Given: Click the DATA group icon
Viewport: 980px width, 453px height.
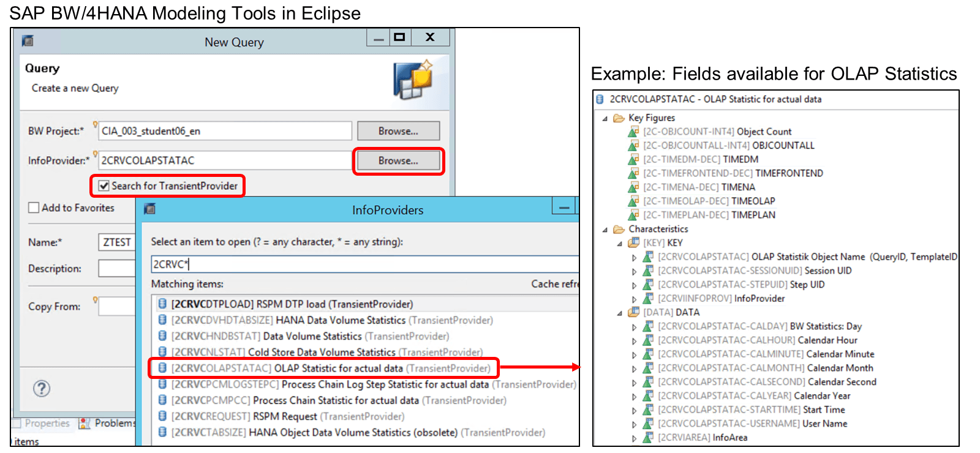Looking at the screenshot, I should [634, 312].
